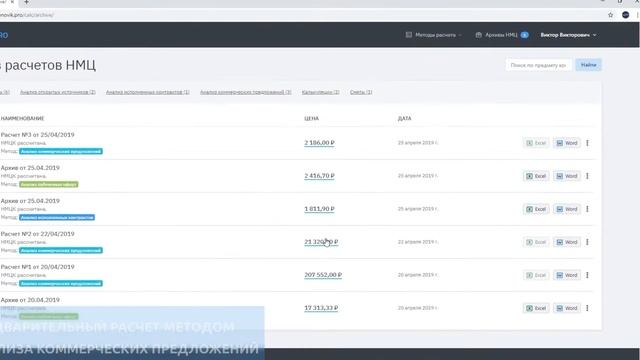Export Архив от 20.04.2019 to Word
This screenshot has width=640, height=360.
tap(567, 308)
